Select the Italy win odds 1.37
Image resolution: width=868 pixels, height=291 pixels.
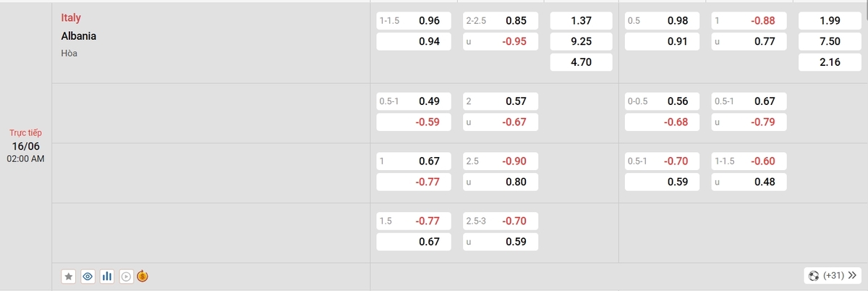[x=582, y=21]
